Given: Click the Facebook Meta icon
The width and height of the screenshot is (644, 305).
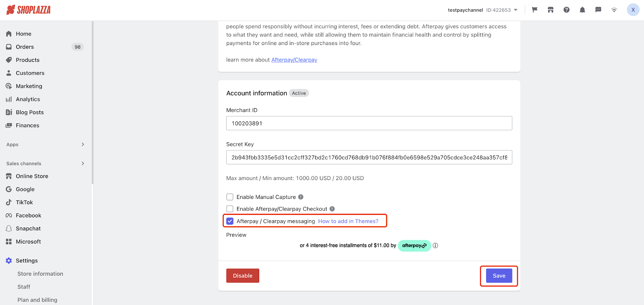Looking at the screenshot, I should coord(9,215).
